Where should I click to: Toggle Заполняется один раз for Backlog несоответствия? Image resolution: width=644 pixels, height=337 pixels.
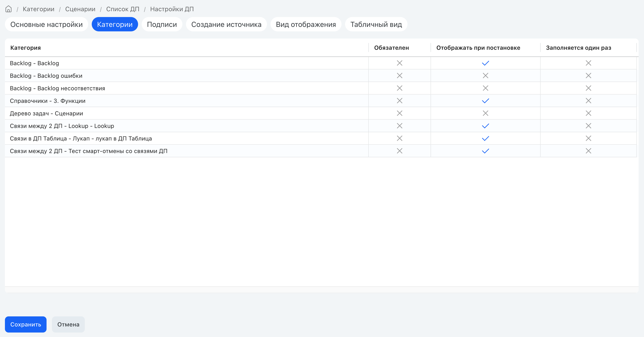589,88
